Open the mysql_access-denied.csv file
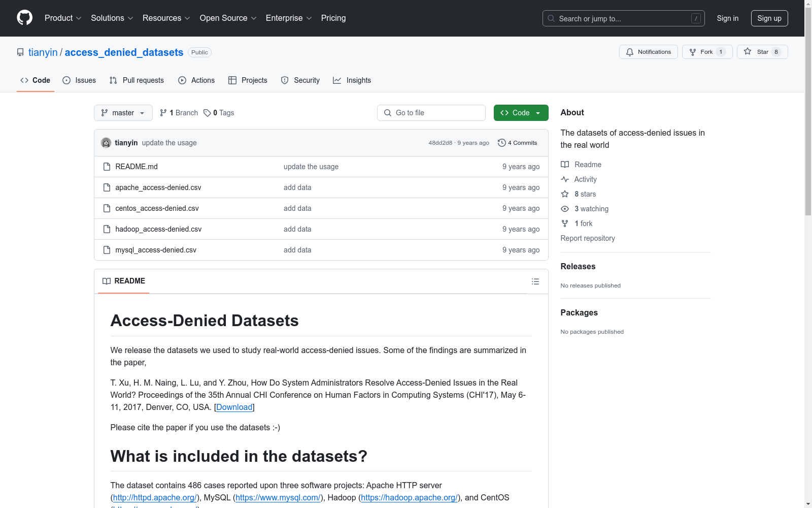The image size is (812, 508). pos(156,250)
